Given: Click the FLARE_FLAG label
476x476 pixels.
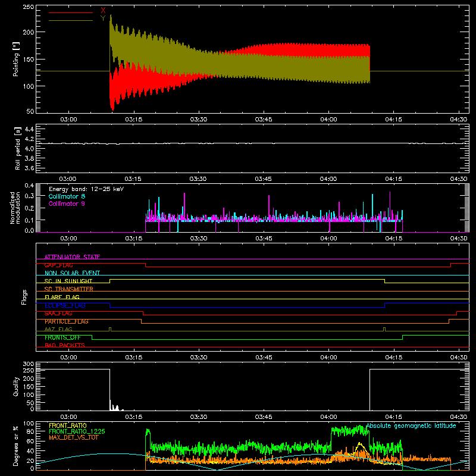Looking at the screenshot, I should pyautogui.click(x=62, y=297).
